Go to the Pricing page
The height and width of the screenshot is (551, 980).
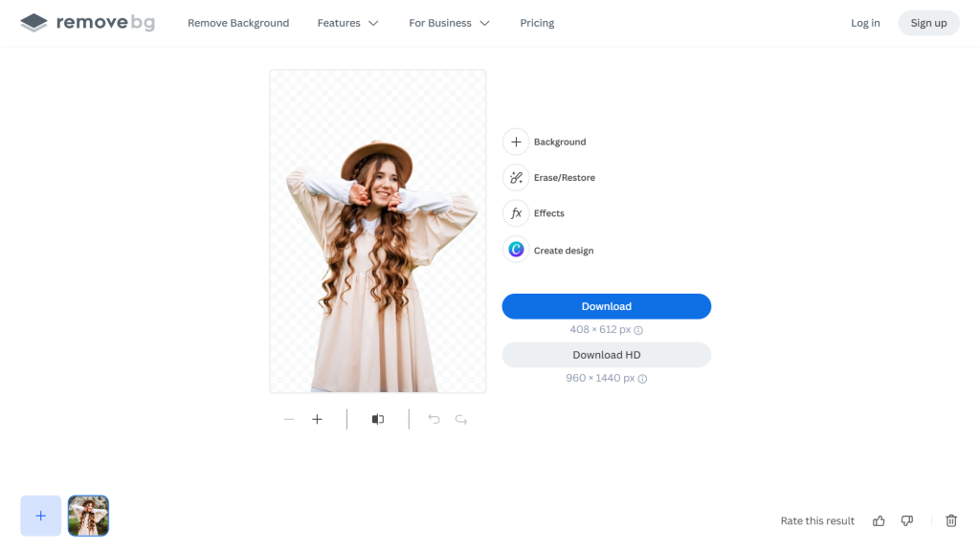(537, 23)
